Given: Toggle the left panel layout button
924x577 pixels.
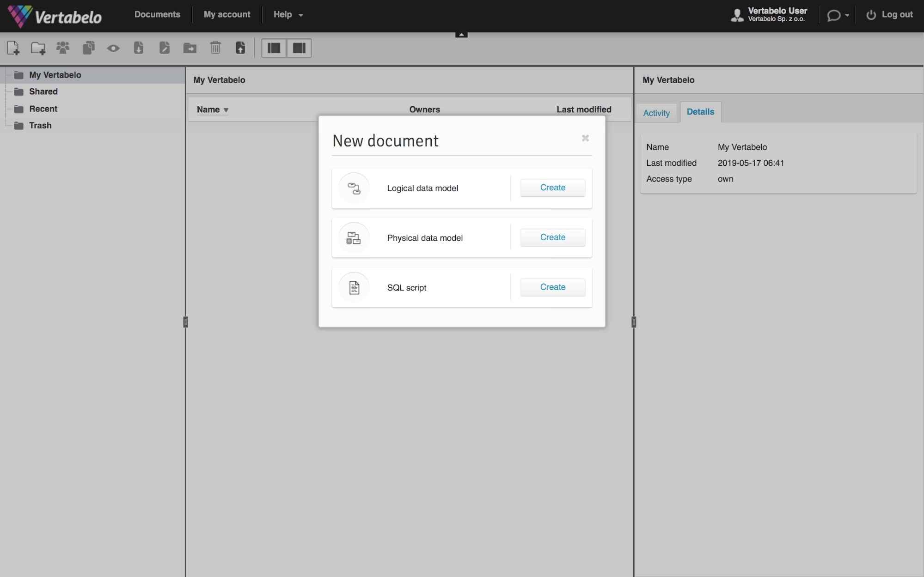Looking at the screenshot, I should tap(274, 48).
